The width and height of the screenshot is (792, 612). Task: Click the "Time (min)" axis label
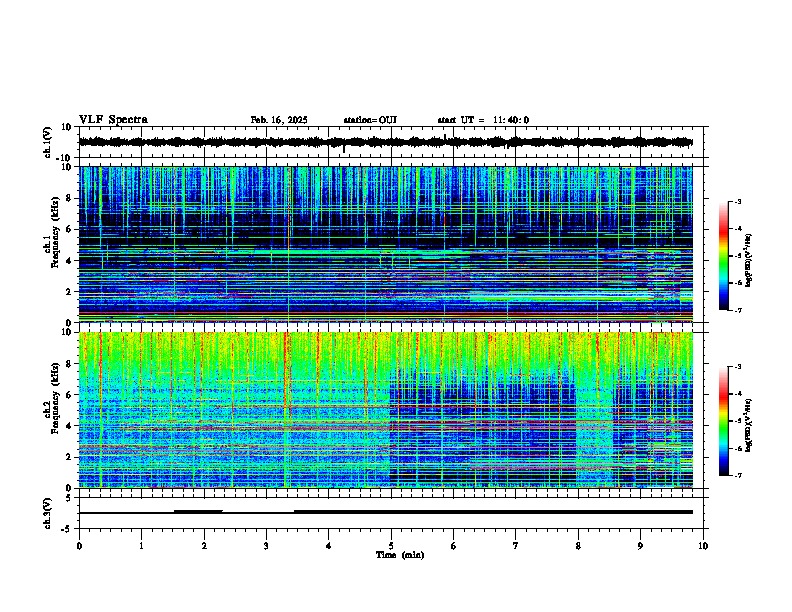point(400,555)
